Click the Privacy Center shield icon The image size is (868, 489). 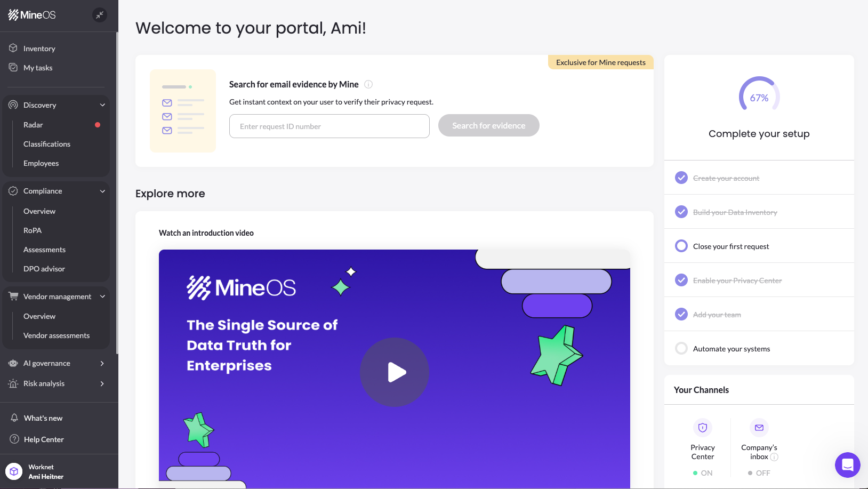click(x=703, y=428)
